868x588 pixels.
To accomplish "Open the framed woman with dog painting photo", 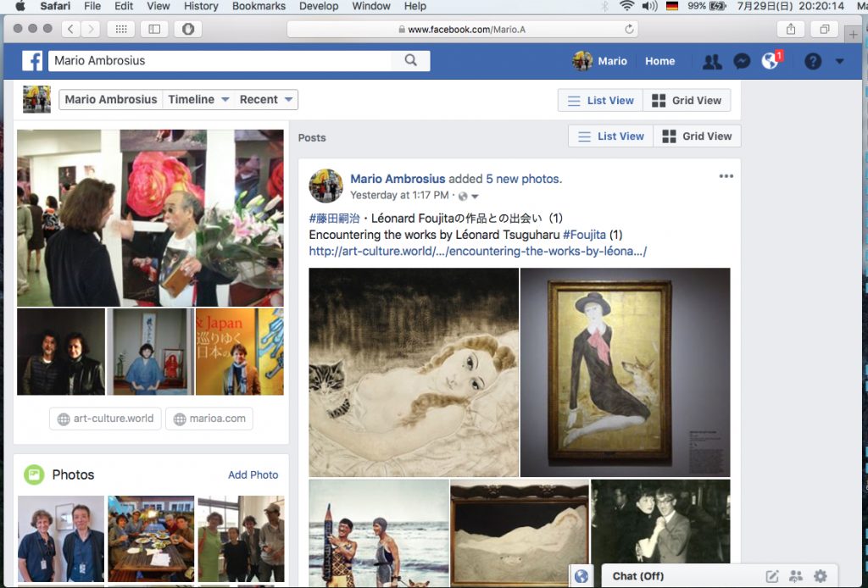I will (625, 372).
